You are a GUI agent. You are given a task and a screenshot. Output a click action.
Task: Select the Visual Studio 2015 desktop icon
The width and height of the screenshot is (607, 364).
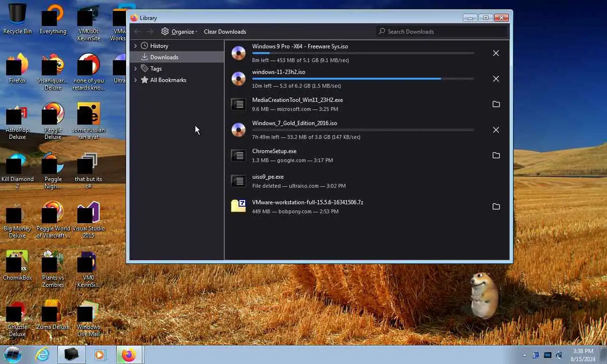pyautogui.click(x=88, y=219)
